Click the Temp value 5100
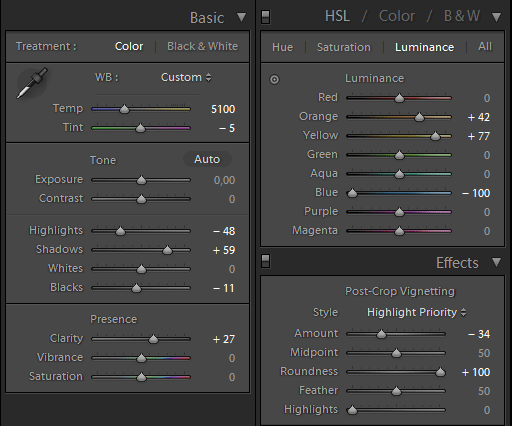This screenshot has width=512, height=426. click(223, 109)
